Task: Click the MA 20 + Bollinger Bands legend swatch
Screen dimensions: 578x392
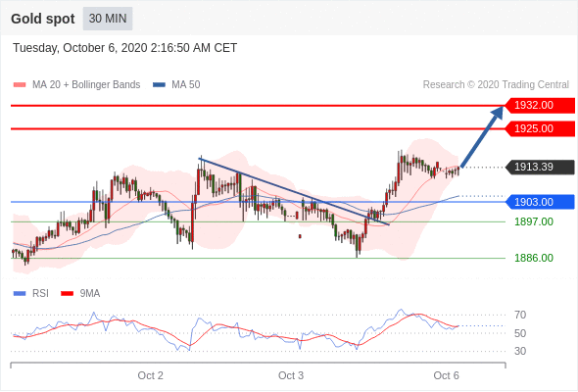Action: point(20,85)
